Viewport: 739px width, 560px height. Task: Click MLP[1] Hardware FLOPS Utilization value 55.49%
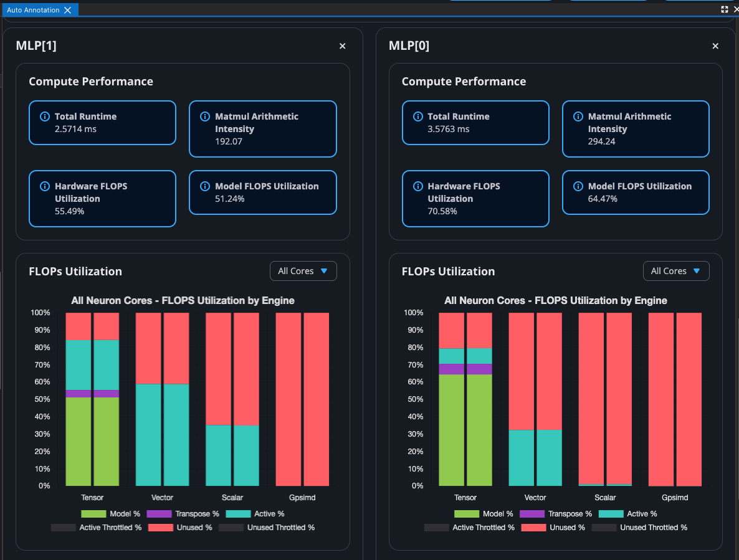click(69, 211)
